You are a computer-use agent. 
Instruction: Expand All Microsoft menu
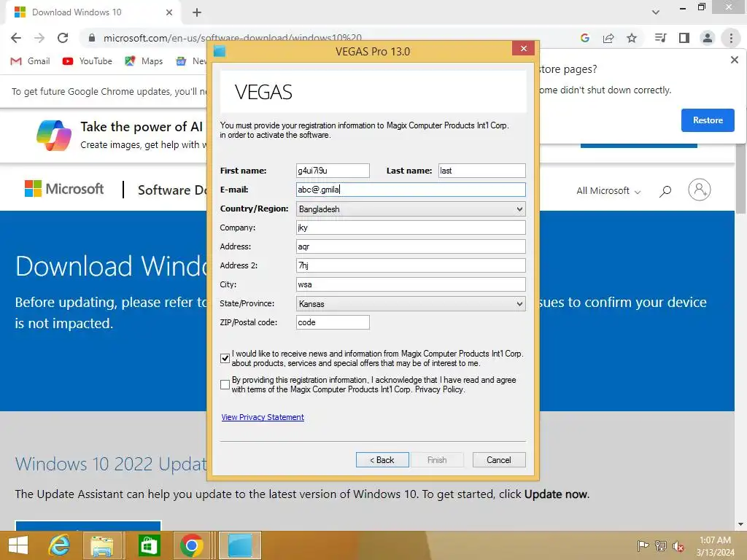pyautogui.click(x=608, y=191)
